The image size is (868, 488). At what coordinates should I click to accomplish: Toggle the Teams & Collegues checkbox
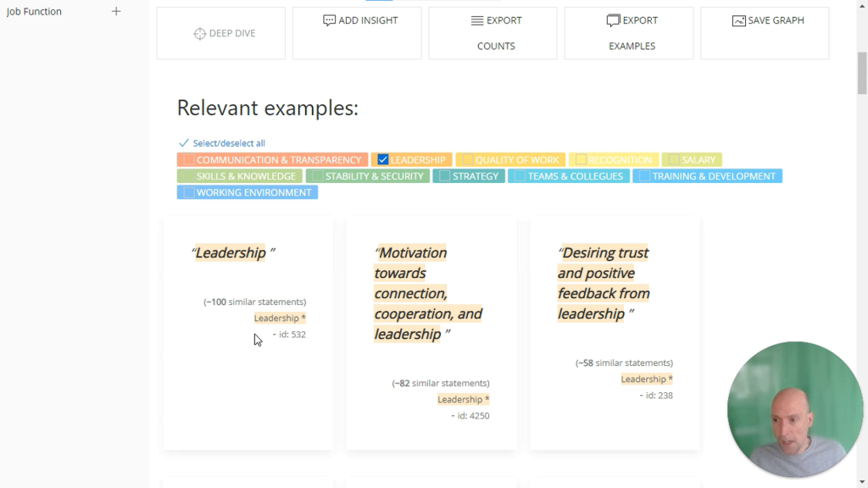[520, 176]
